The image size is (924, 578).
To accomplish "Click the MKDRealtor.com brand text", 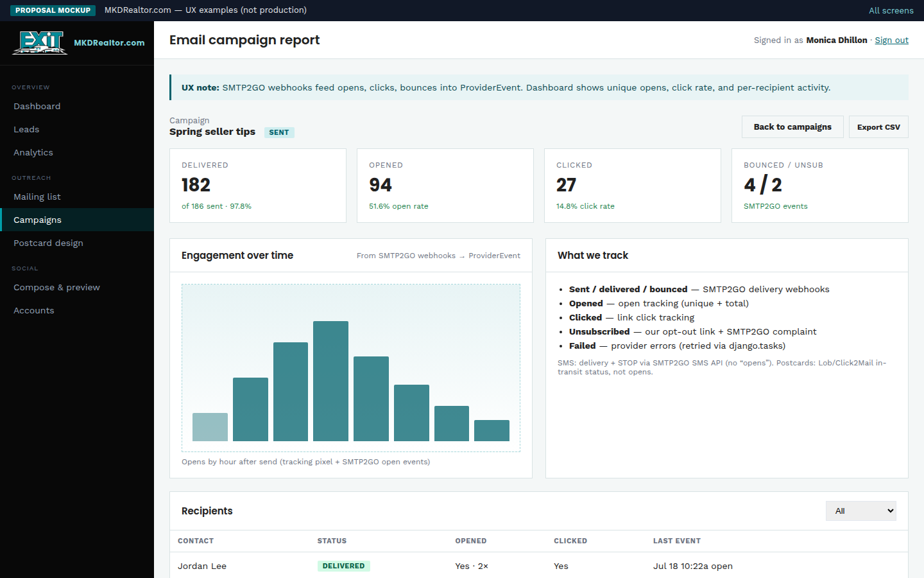I will coord(109,42).
